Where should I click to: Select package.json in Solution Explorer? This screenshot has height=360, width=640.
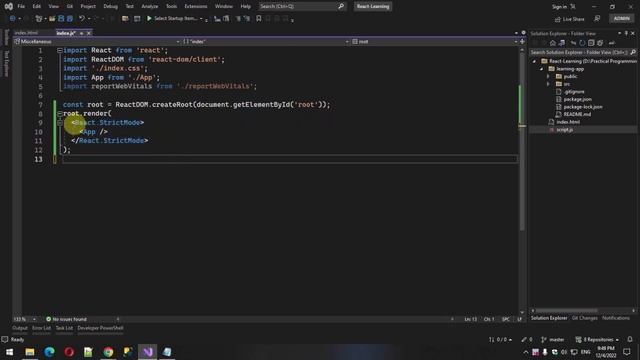click(x=577, y=99)
